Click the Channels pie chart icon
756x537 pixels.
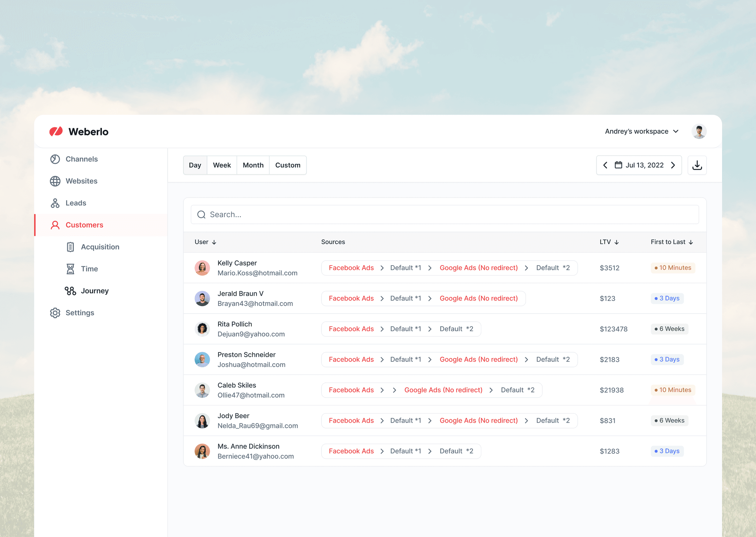coord(55,159)
